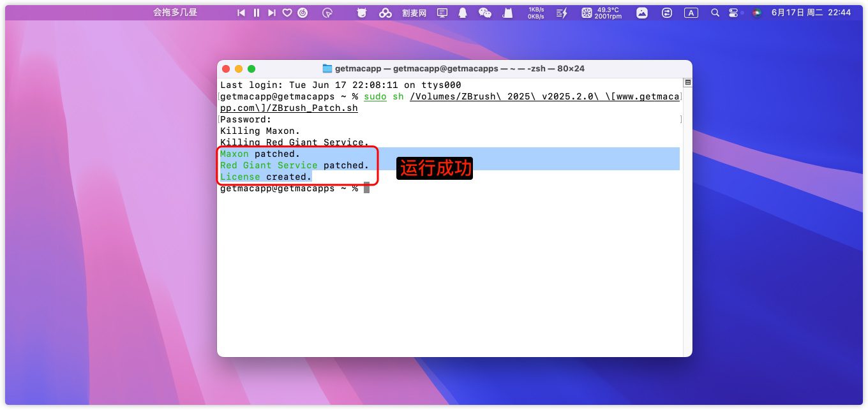Click the network speed monitor indicator
This screenshot has width=868, height=410.
[x=535, y=13]
